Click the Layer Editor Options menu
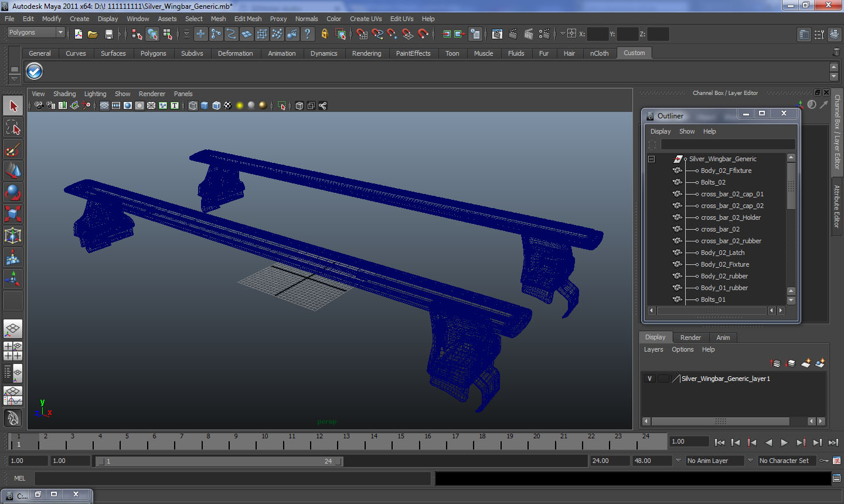 (x=682, y=349)
